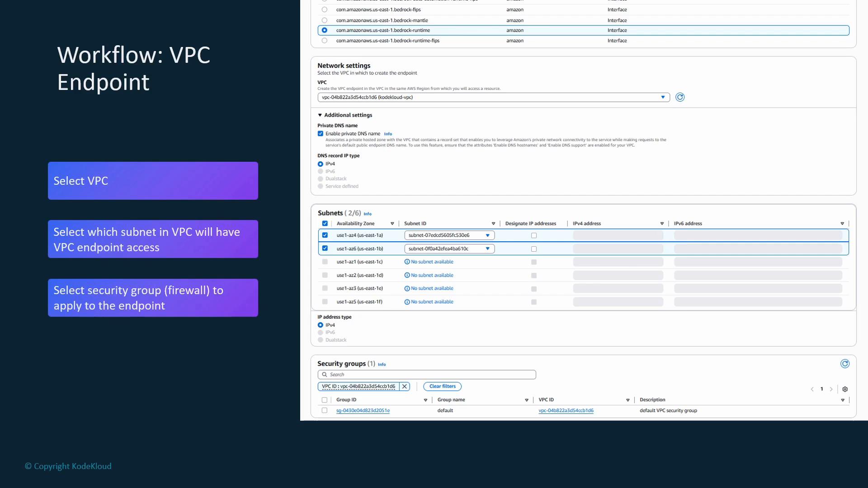Image resolution: width=868 pixels, height=488 pixels.
Task: Select bedrock-fips service radio button
Action: [x=324, y=9]
